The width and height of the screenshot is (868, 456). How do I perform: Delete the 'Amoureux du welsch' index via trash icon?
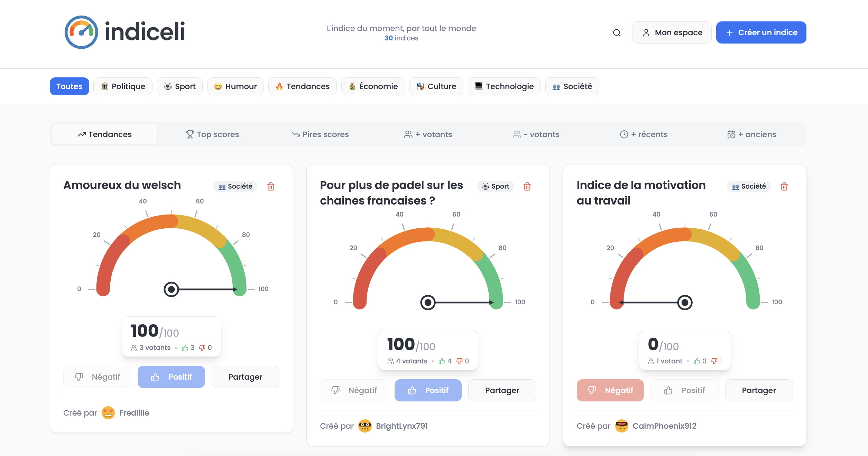(271, 186)
